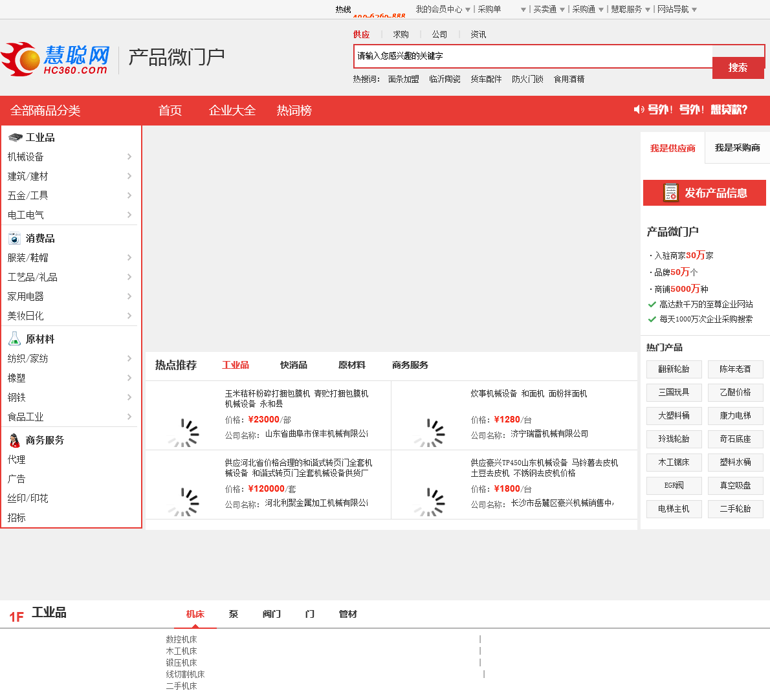Expand the 五金/工具 category chevron
Viewport: 770px width, 700px height.
[129, 195]
